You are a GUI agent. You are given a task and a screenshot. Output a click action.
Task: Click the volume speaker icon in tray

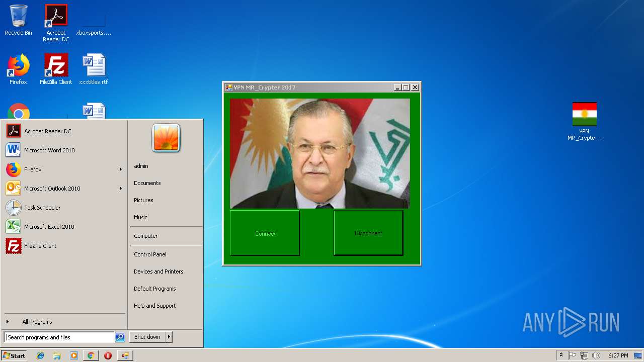pos(596,355)
